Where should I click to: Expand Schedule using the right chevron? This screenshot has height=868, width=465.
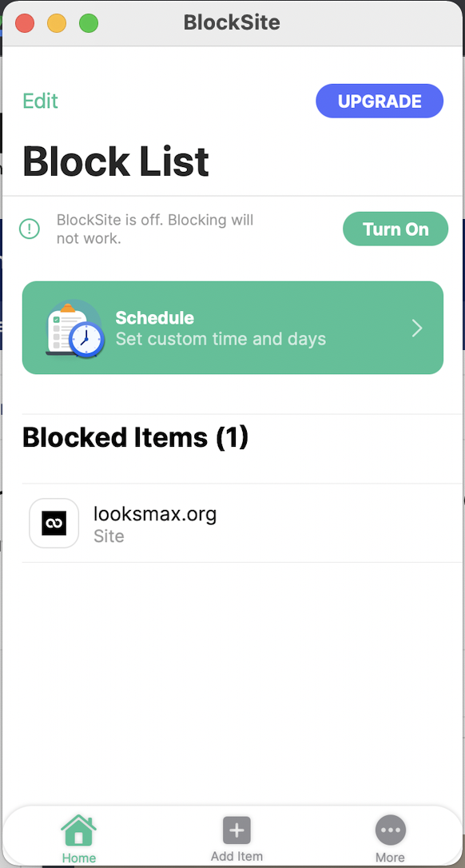point(417,328)
